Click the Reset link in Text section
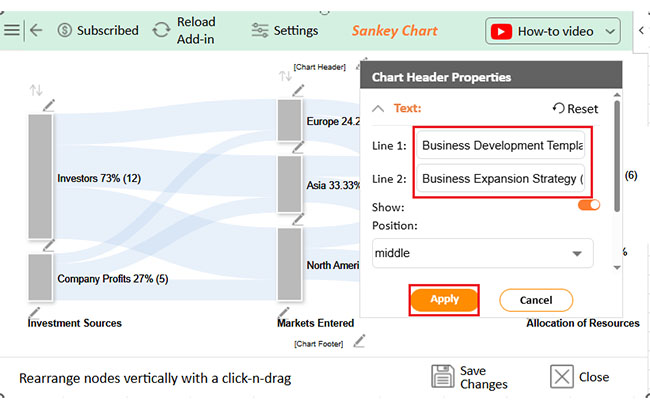 pos(575,109)
